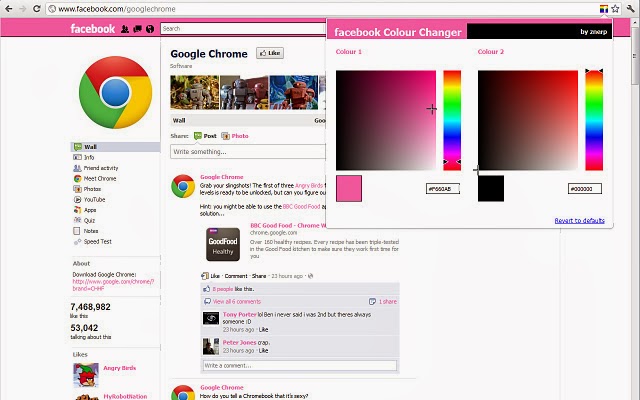The width and height of the screenshot is (640, 400).
Task: Like the first Google Chrome post
Action: pyautogui.click(x=215, y=276)
